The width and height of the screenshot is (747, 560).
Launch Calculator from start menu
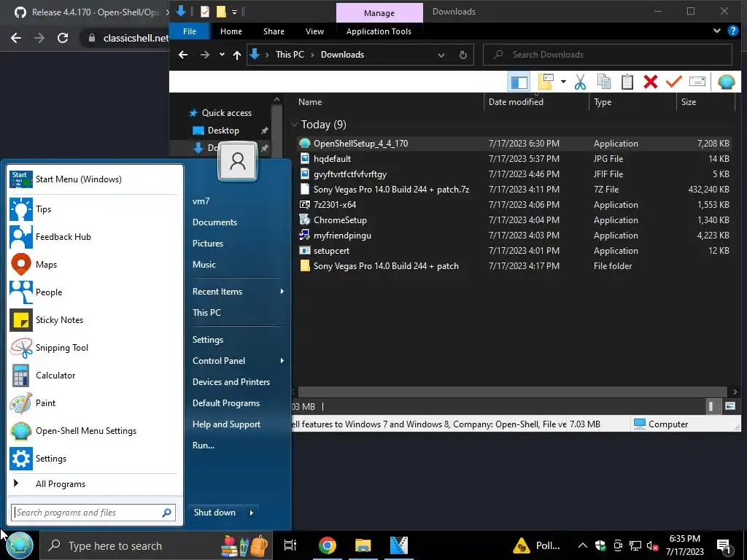(94, 376)
